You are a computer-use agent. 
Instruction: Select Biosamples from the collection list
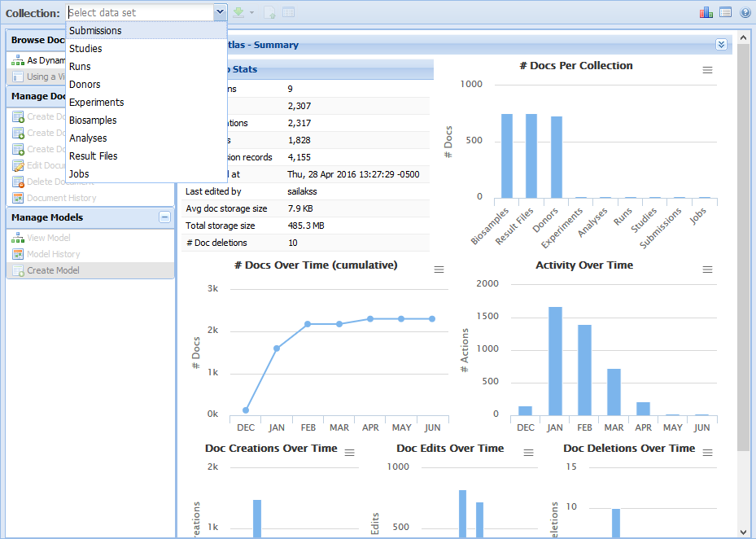pyautogui.click(x=94, y=121)
